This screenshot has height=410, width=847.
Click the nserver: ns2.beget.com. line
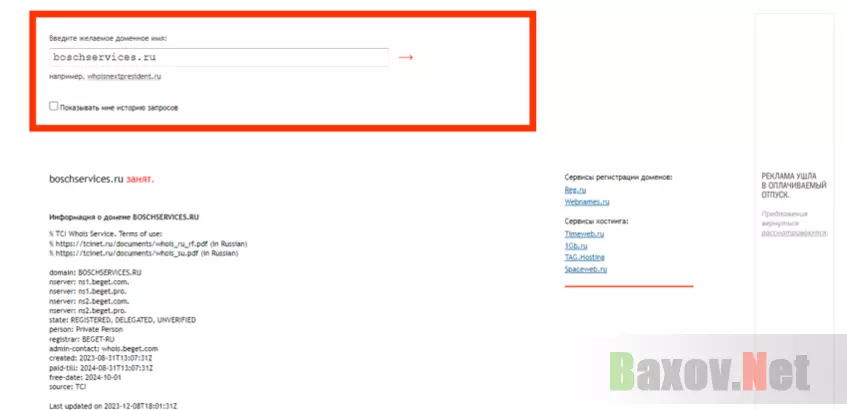click(89, 301)
